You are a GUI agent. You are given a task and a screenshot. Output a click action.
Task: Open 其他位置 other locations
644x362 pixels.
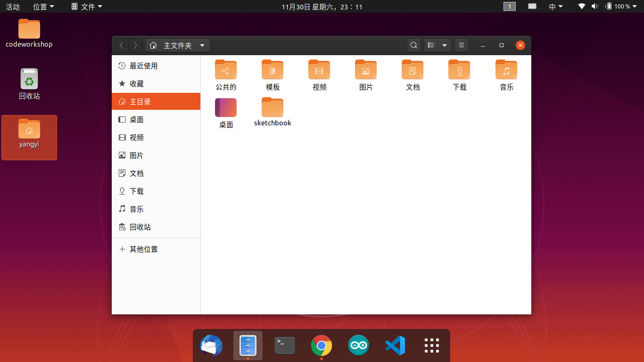pyautogui.click(x=156, y=249)
